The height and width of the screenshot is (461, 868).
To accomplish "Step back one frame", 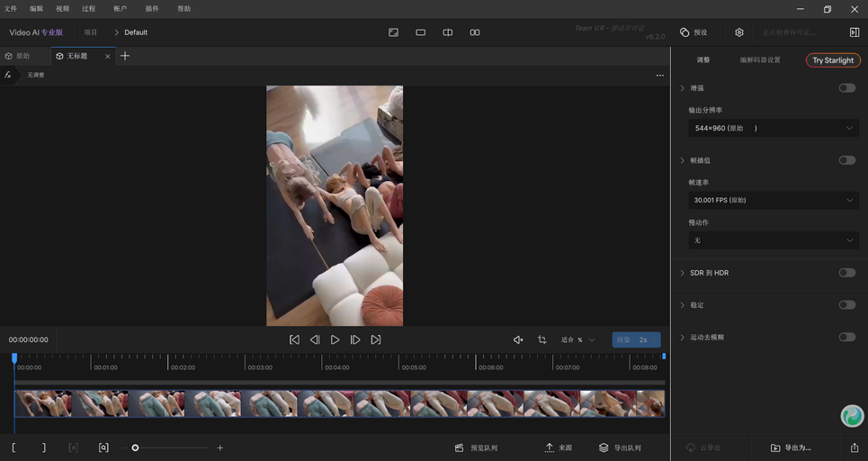I will [315, 339].
